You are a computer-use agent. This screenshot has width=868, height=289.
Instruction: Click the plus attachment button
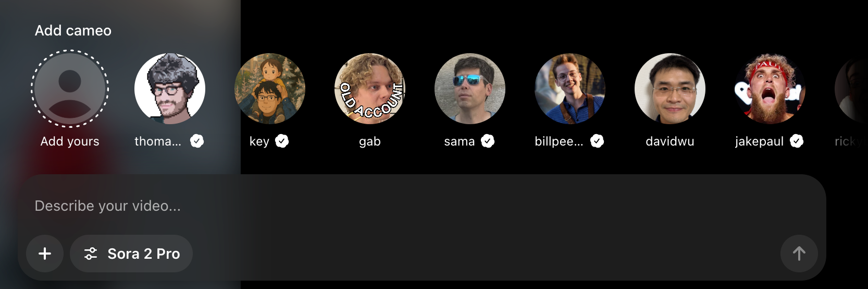pos(45,254)
